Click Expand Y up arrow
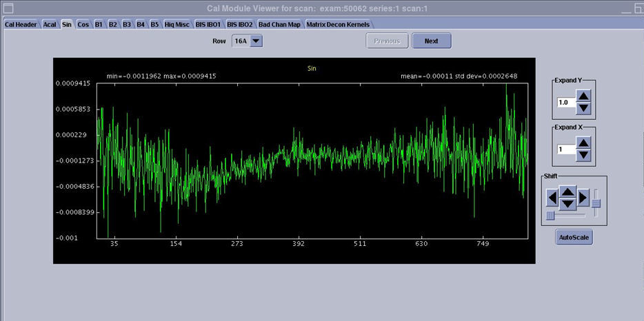Image resolution: width=644 pixels, height=321 pixels. (583, 96)
